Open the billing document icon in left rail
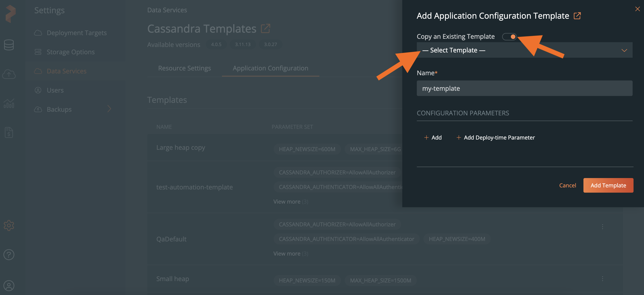This screenshot has width=644, height=295. point(9,132)
